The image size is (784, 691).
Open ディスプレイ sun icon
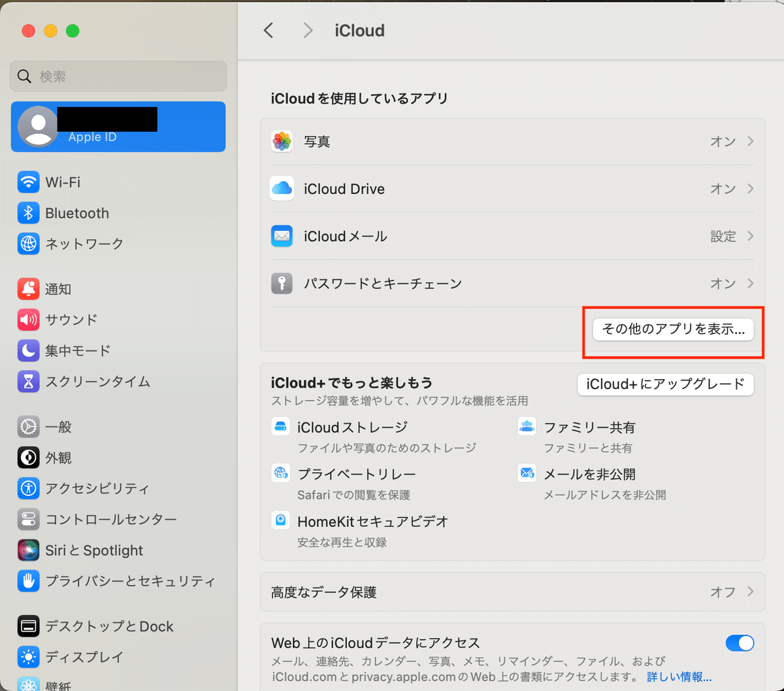point(28,657)
